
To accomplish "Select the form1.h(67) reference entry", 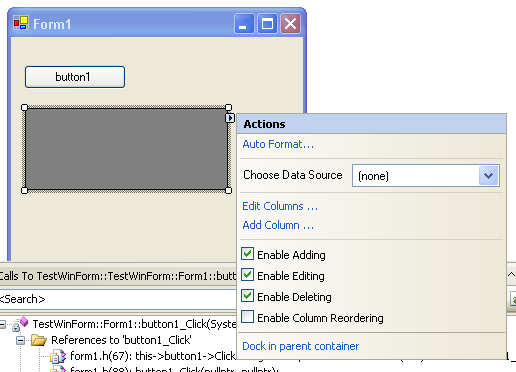I will tap(153, 356).
